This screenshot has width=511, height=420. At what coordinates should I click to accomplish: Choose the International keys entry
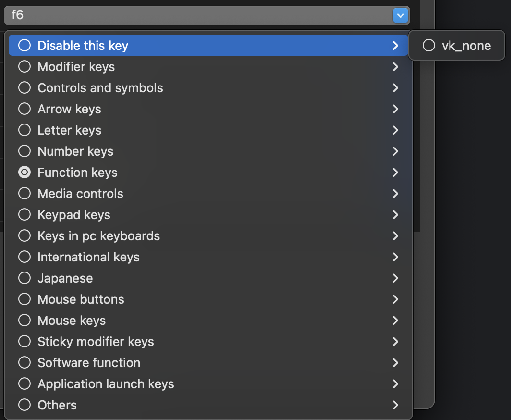pos(88,257)
